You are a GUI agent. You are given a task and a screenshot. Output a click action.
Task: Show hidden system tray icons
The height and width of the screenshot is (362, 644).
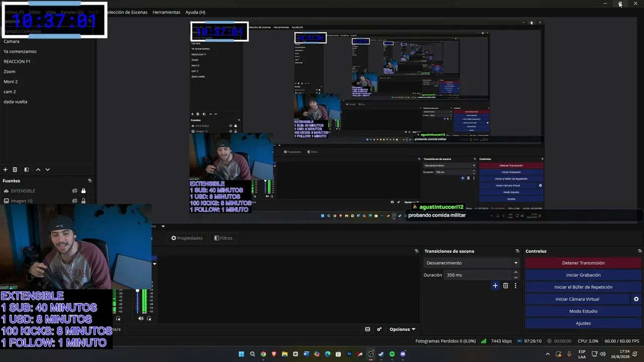tap(548, 354)
